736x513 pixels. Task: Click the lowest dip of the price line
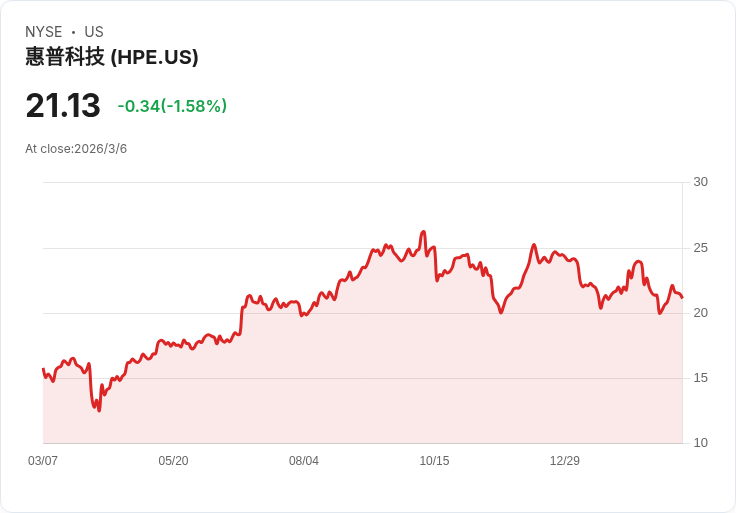pos(99,410)
